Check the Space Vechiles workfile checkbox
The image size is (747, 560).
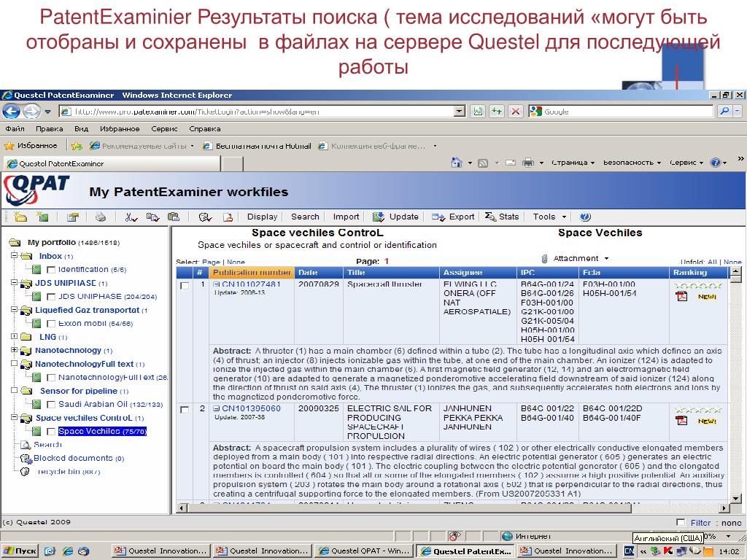pos(52,432)
